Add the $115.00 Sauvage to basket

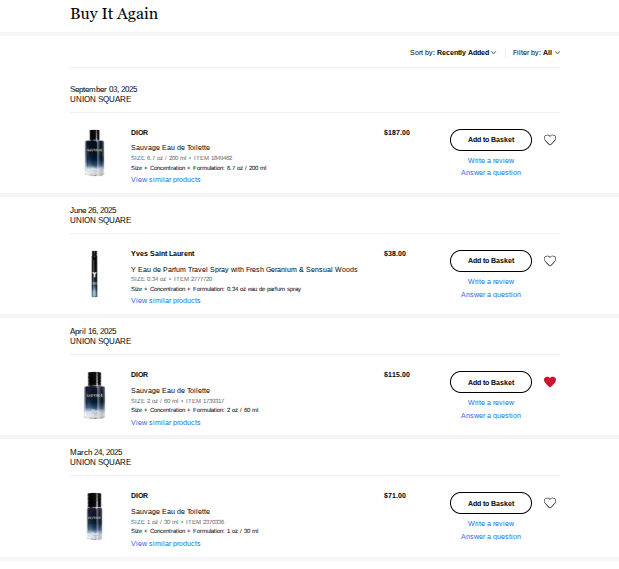tap(490, 382)
